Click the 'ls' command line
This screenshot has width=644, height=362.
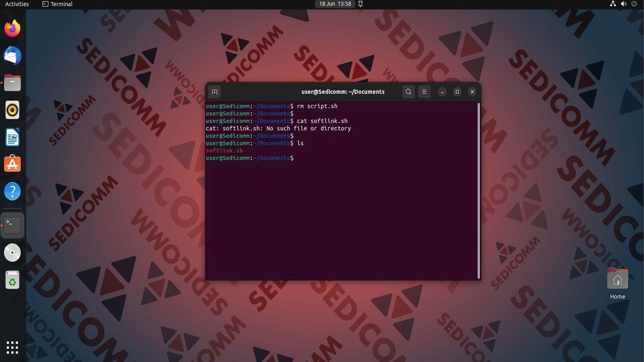(255, 143)
